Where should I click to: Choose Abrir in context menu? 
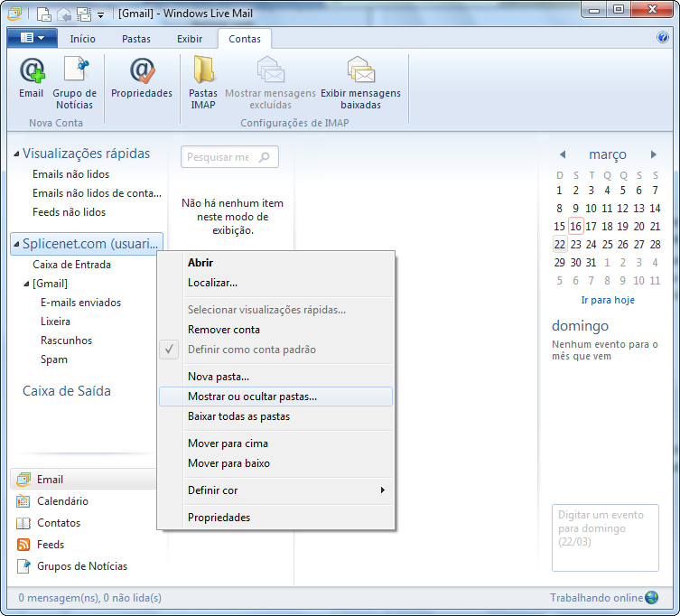(275, 263)
